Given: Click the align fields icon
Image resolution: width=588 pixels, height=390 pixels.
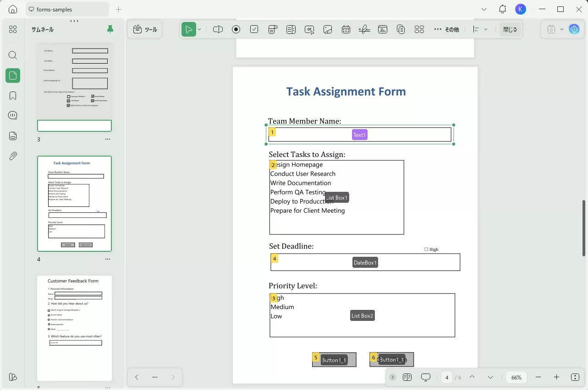Looking at the screenshot, I should pos(476,30).
